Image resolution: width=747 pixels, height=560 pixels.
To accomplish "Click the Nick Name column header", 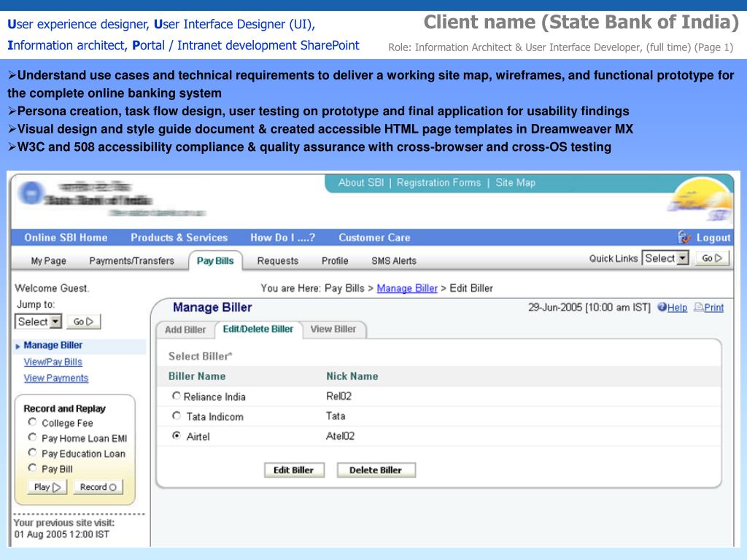I will point(352,376).
